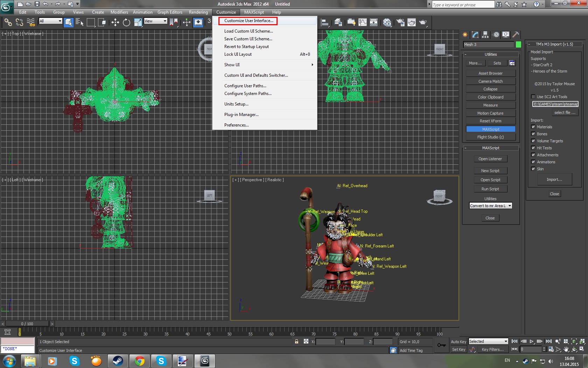Click the Use Pivot Point Center icon
Viewport: 588px width, 368px height.
[x=174, y=22]
